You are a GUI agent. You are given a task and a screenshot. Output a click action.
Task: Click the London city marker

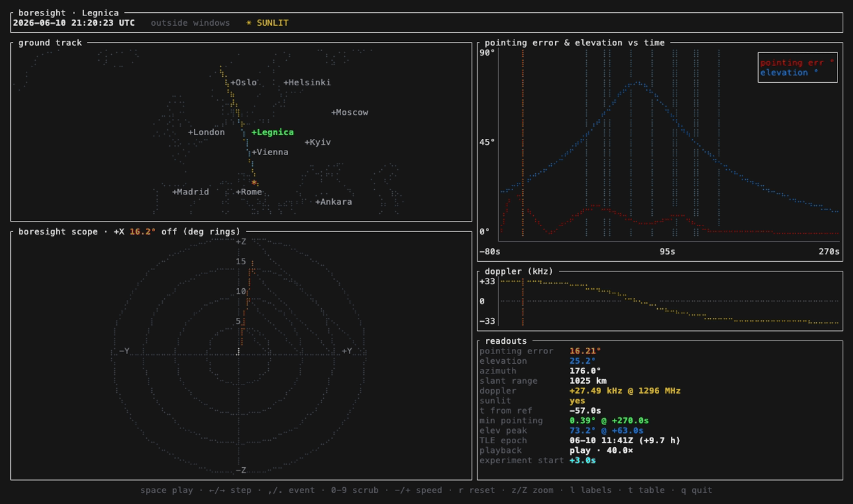[x=206, y=132]
